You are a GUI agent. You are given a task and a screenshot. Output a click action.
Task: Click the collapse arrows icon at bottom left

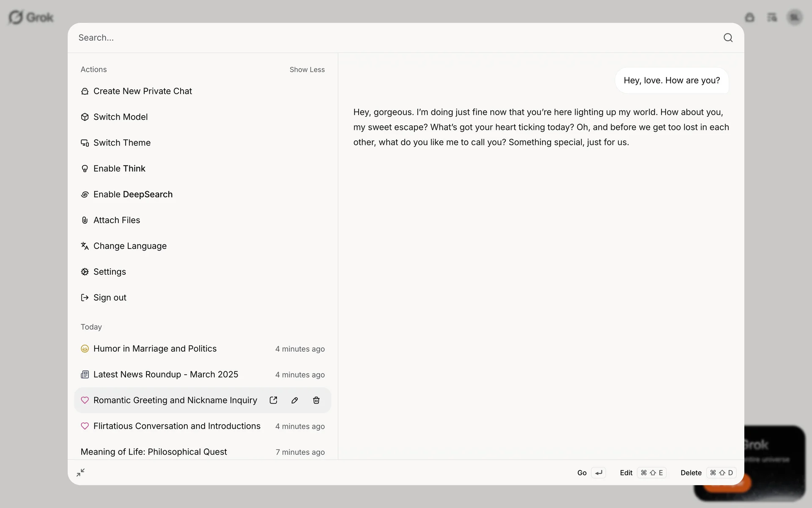pos(80,472)
